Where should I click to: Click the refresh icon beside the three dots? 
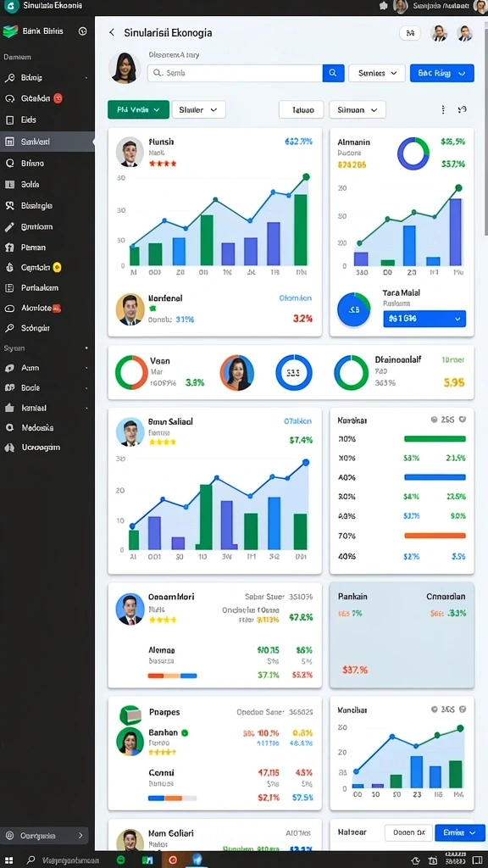pos(463,109)
